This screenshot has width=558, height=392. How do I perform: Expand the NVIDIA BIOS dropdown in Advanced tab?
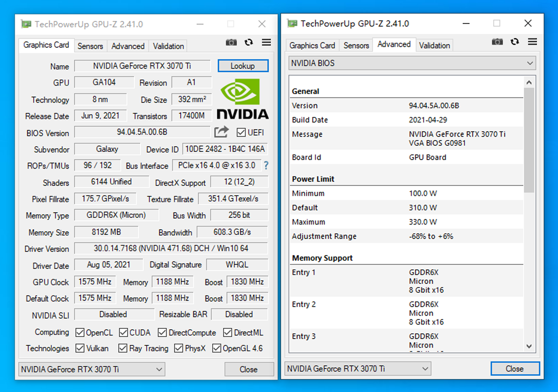point(530,63)
